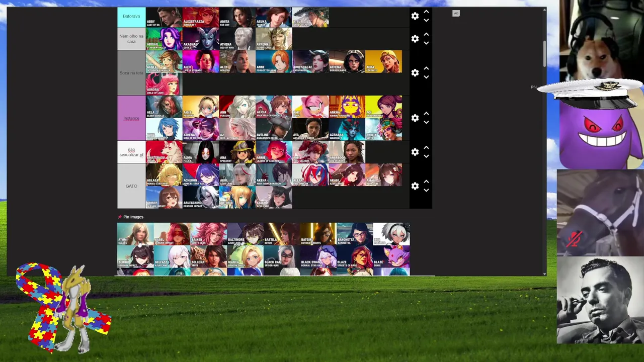Open settings gear for the GATO tier
This screenshot has height=362, width=644.
[415, 186]
